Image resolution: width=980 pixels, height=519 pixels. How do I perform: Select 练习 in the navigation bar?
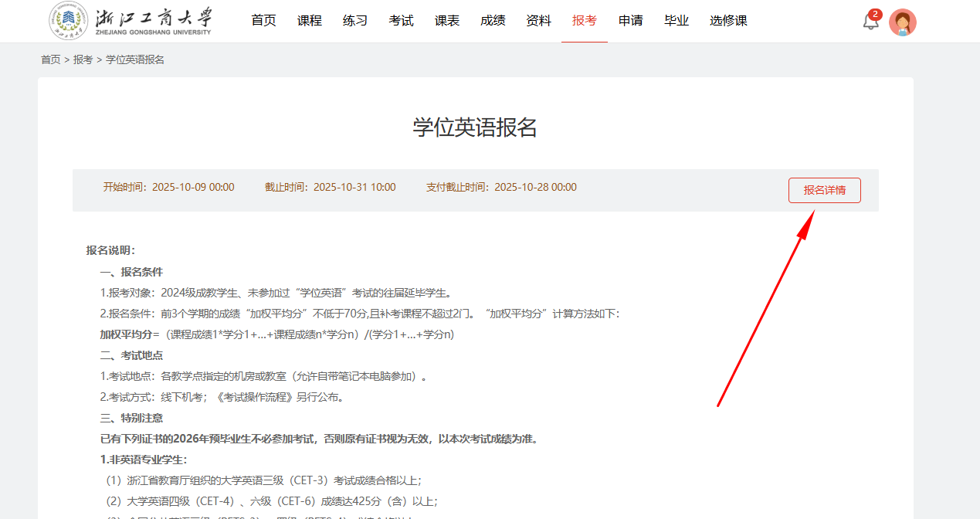(355, 21)
